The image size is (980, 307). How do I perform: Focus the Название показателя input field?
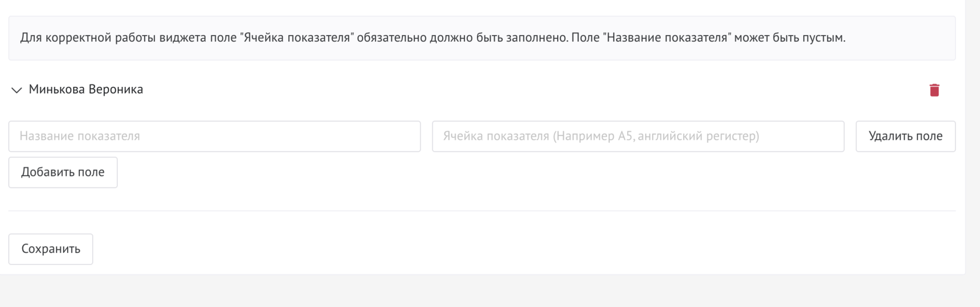coord(214,136)
